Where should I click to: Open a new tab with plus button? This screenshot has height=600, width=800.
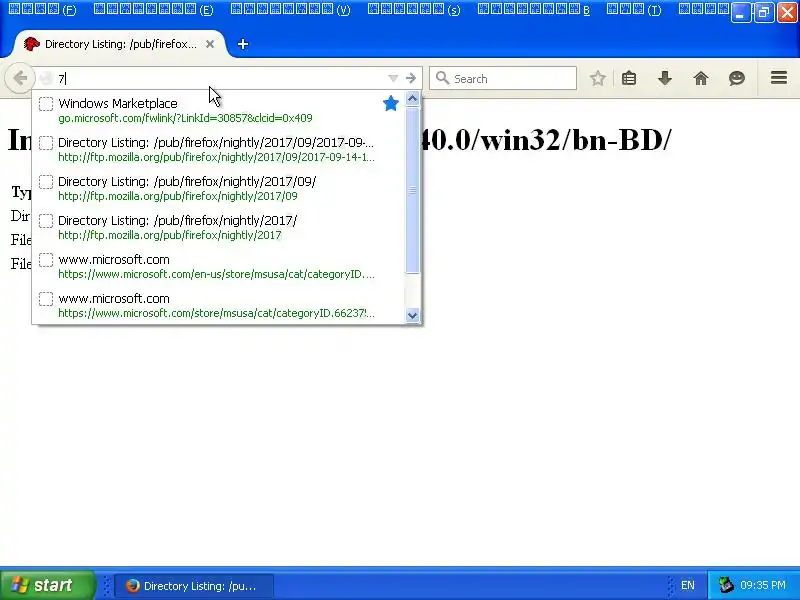[243, 44]
